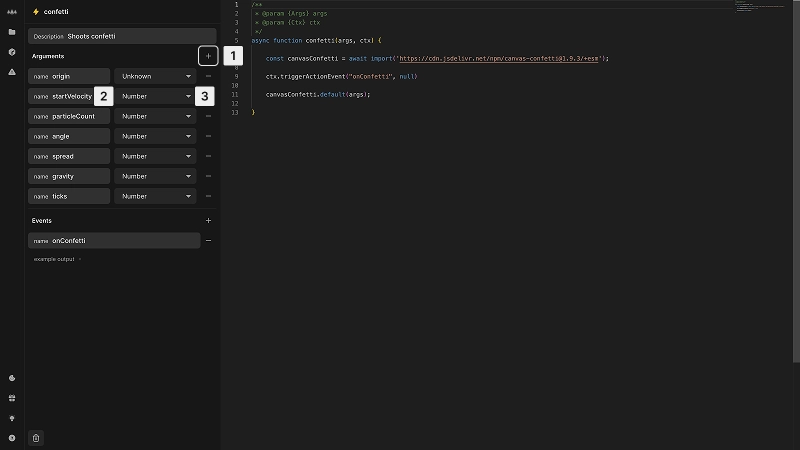
Task: Click the cookie icon in lower sidebar
Action: (x=12, y=378)
